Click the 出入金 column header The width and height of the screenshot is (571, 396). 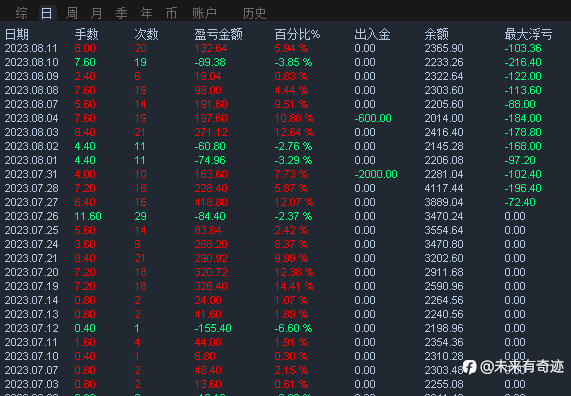coord(372,34)
